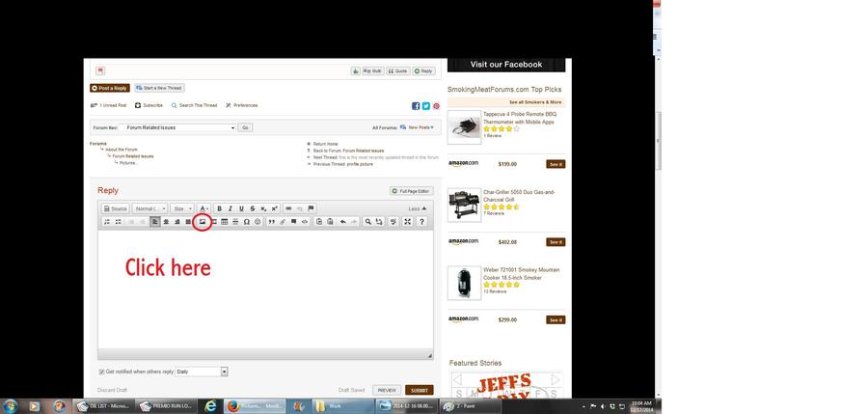
Task: Click the insert image icon circled in red
Action: point(203,222)
